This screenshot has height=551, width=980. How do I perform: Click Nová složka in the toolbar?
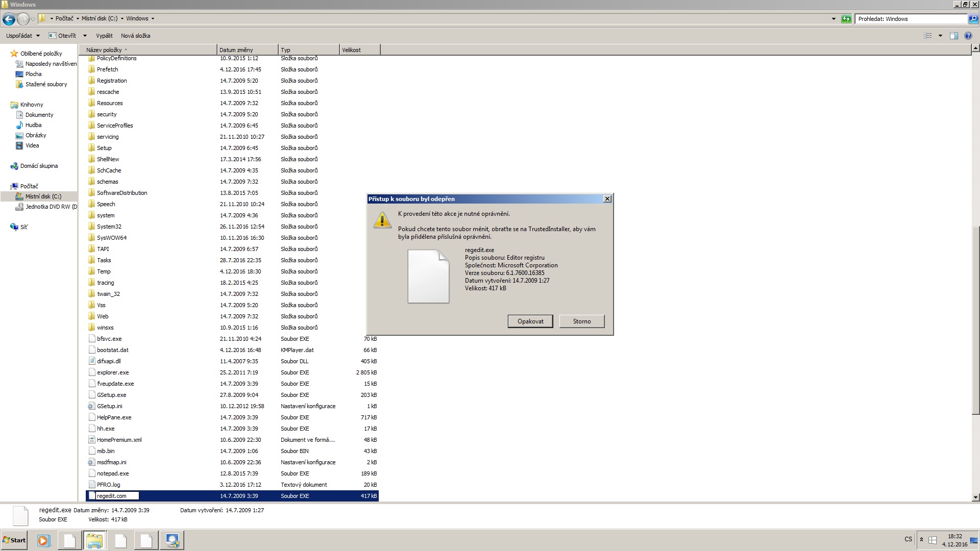click(135, 36)
